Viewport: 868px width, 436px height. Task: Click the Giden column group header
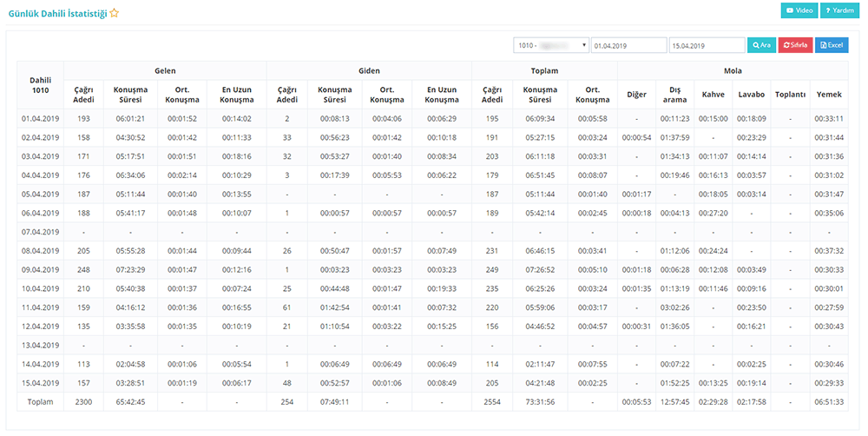tap(369, 70)
